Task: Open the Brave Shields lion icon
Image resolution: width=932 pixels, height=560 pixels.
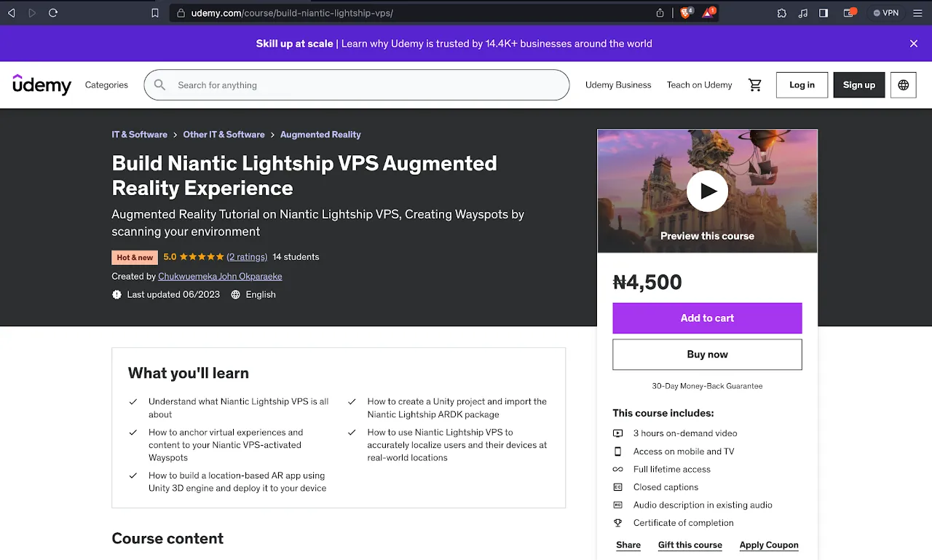Action: (687, 12)
